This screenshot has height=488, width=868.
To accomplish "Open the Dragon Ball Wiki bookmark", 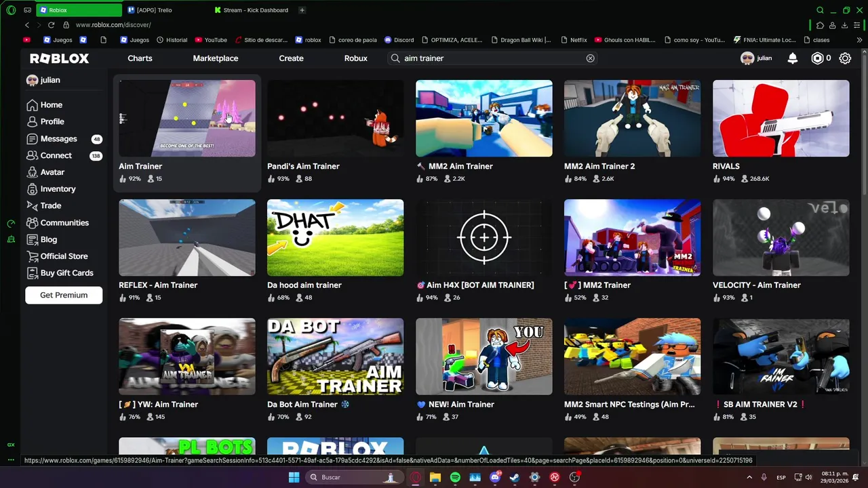I will pos(520,40).
